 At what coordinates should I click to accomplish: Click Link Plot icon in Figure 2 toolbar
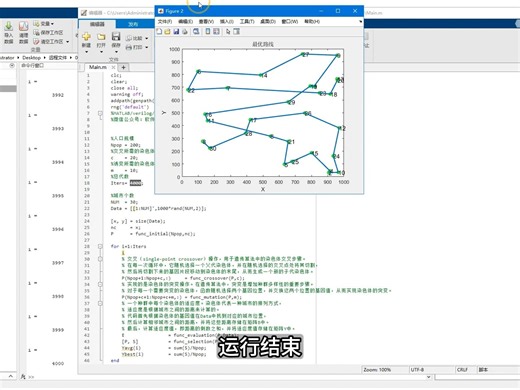click(196, 31)
